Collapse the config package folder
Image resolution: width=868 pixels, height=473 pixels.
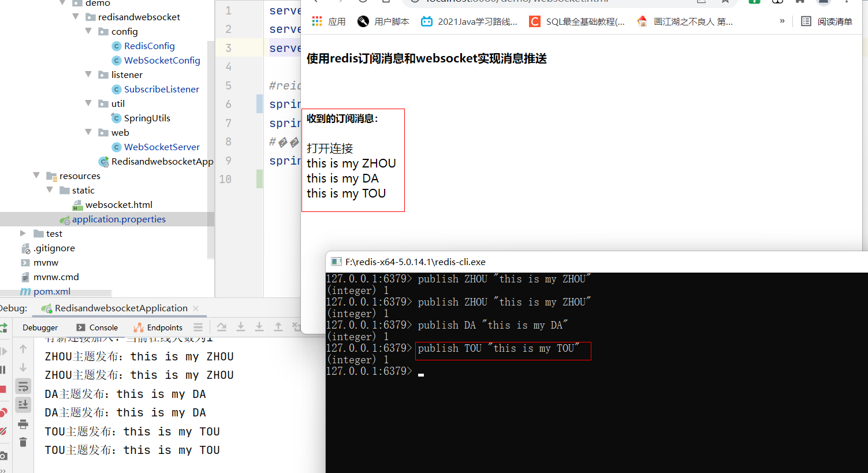88,31
